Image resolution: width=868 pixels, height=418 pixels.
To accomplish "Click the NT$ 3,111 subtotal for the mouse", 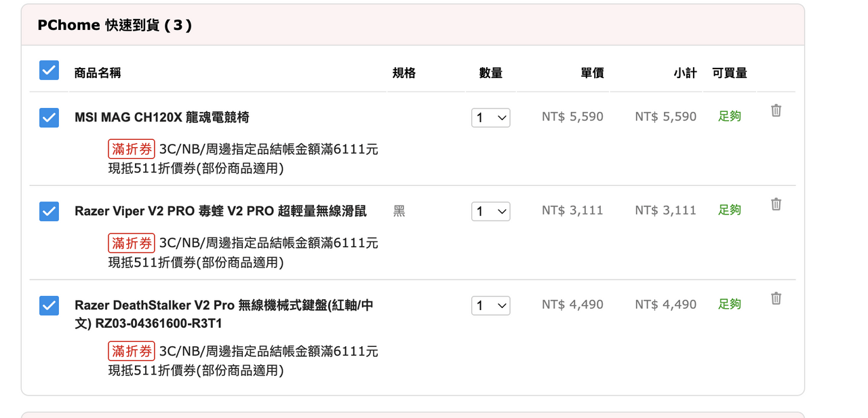I will [665, 210].
